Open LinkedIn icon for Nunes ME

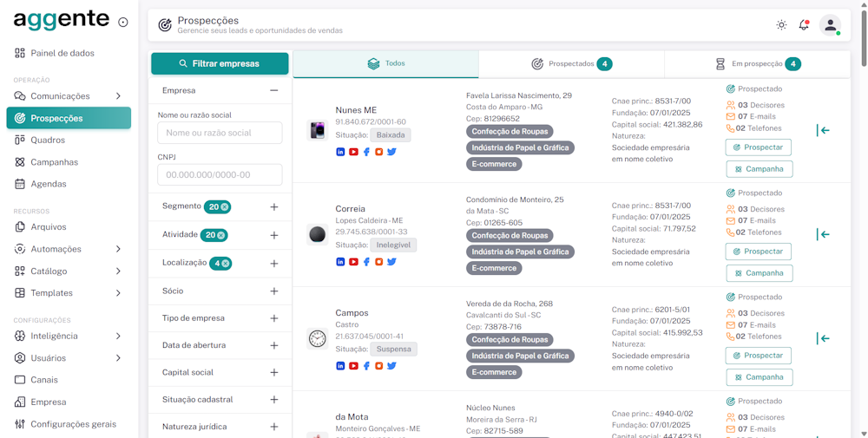click(x=340, y=152)
